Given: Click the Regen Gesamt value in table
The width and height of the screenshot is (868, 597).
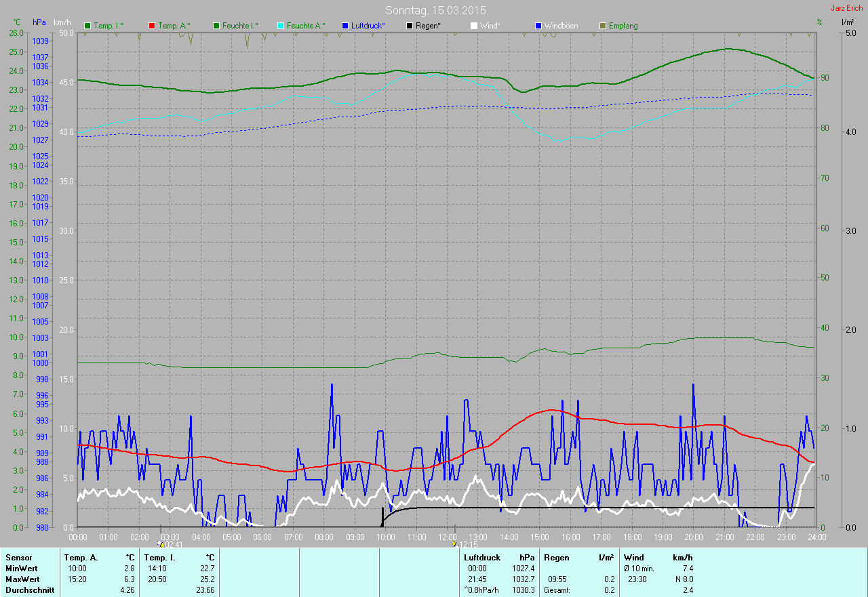Looking at the screenshot, I should (609, 590).
